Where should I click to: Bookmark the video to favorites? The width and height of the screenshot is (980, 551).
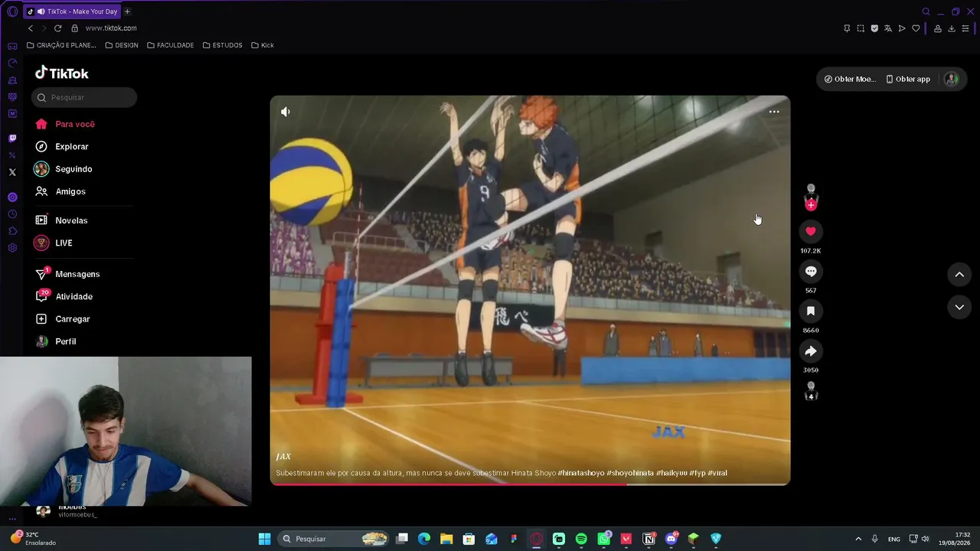(x=811, y=311)
